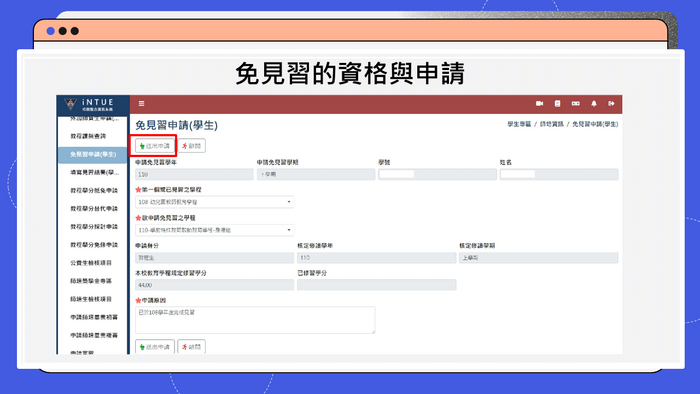The width and height of the screenshot is (700, 394).
Task: Open 教程學分替代申請 in the sidebar
Action: click(93, 208)
